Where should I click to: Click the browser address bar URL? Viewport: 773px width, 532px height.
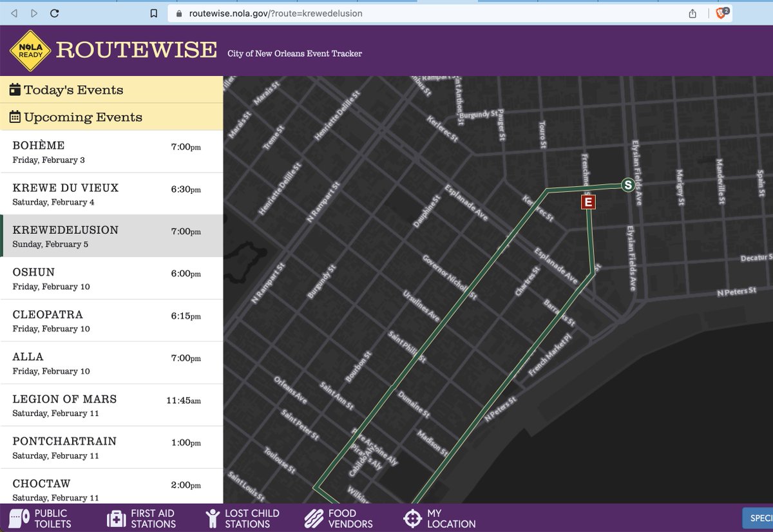(276, 13)
